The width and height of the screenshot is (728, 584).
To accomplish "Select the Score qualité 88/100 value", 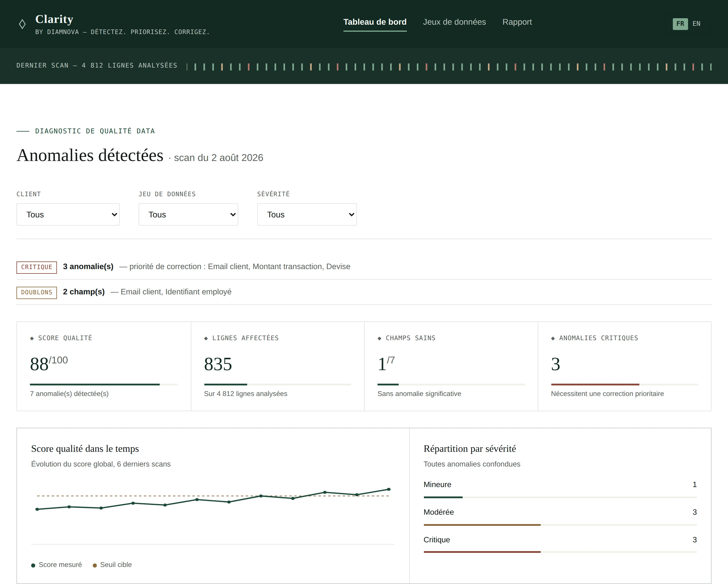I will coord(49,364).
